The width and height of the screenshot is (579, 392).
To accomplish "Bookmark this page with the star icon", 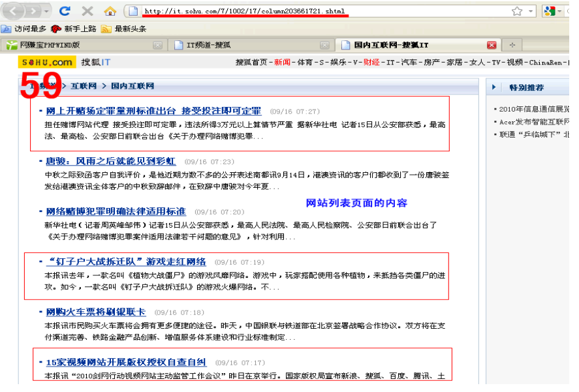I will (517, 11).
